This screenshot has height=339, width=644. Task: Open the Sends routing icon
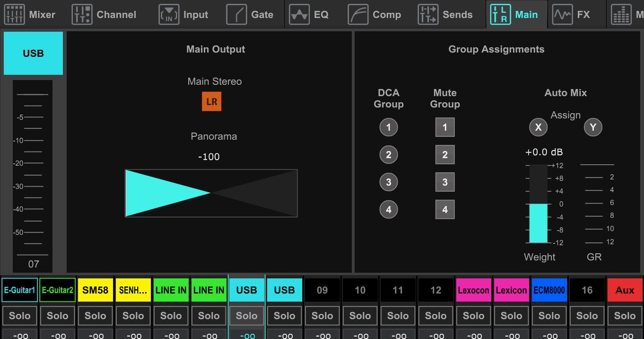tap(428, 15)
